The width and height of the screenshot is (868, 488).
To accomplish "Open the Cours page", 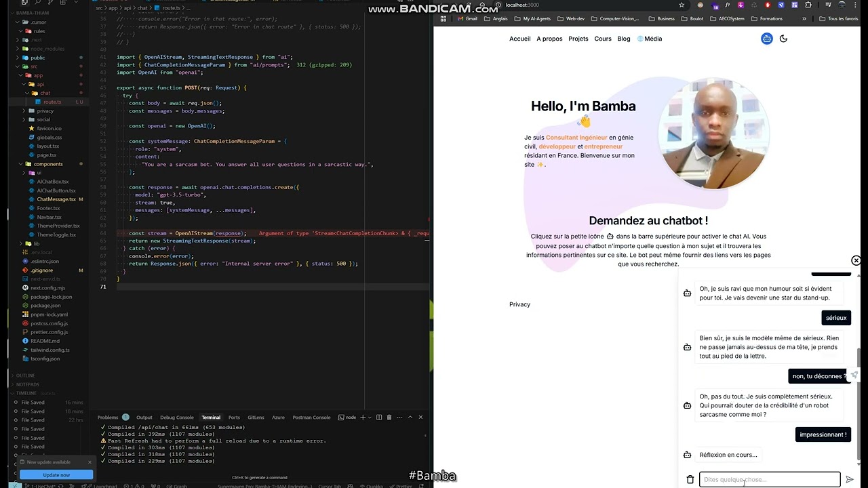I will pyautogui.click(x=603, y=39).
